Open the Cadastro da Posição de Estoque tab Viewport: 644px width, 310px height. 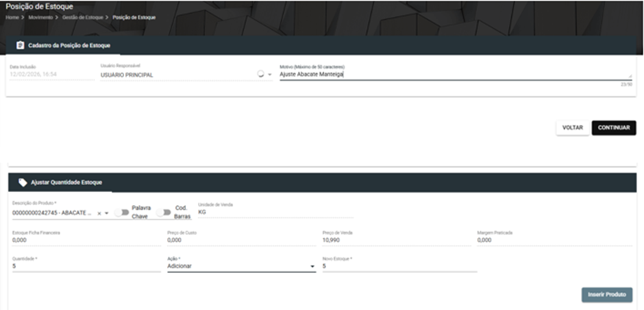coord(63,45)
